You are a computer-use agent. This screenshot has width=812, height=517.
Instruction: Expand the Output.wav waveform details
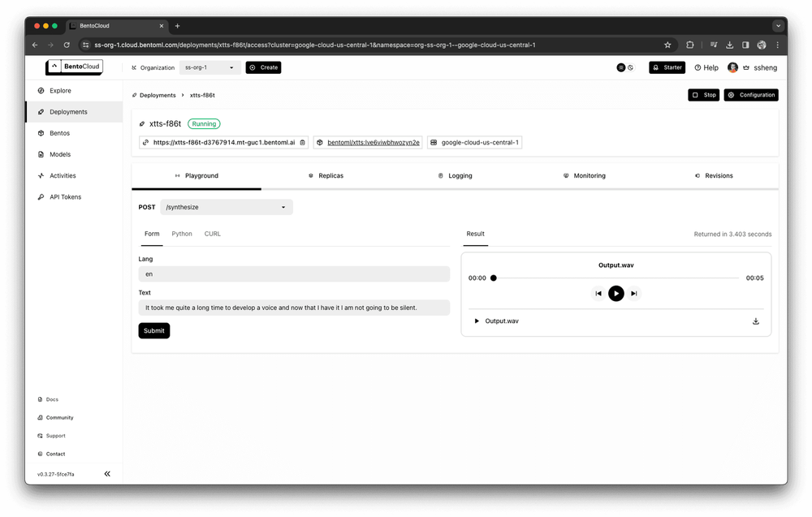[x=476, y=321]
